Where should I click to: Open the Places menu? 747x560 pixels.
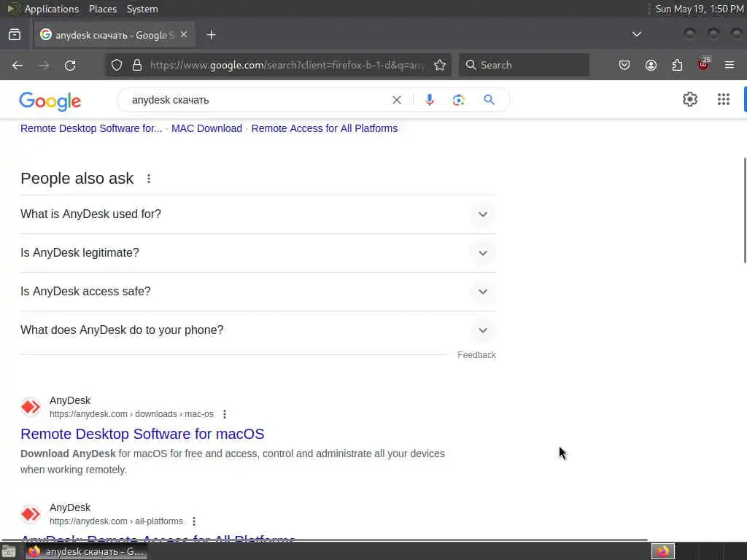point(102,9)
